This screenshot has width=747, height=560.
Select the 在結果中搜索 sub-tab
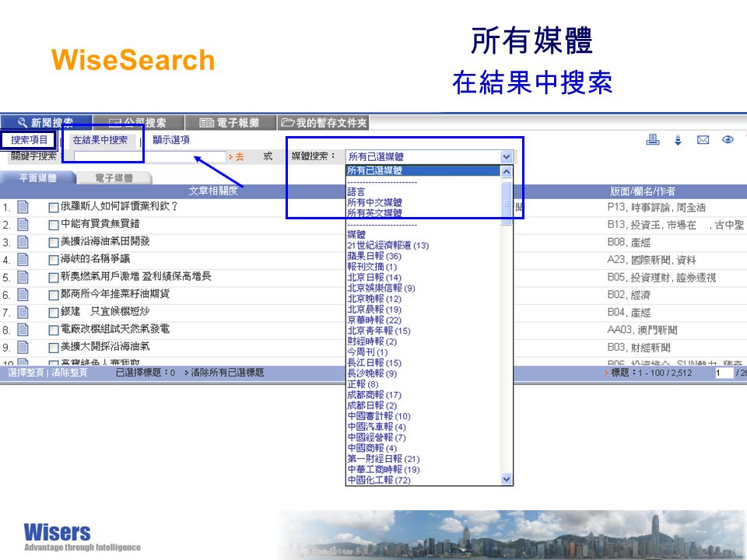click(x=100, y=140)
